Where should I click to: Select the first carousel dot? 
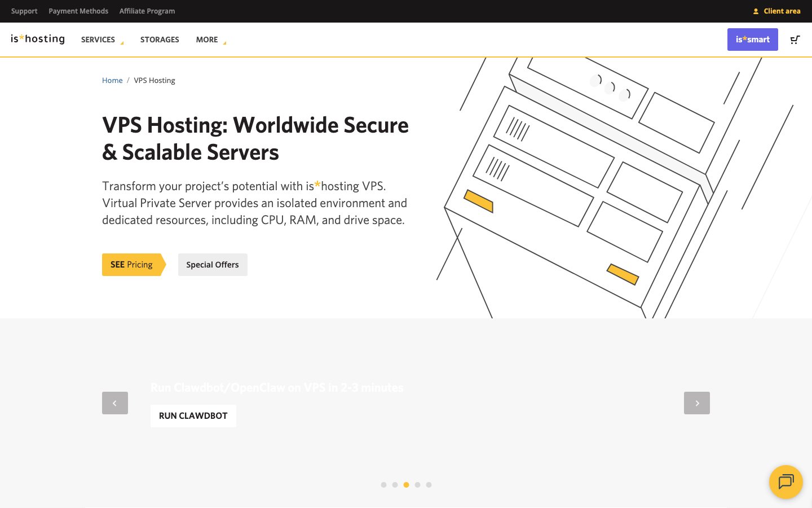[x=383, y=485]
